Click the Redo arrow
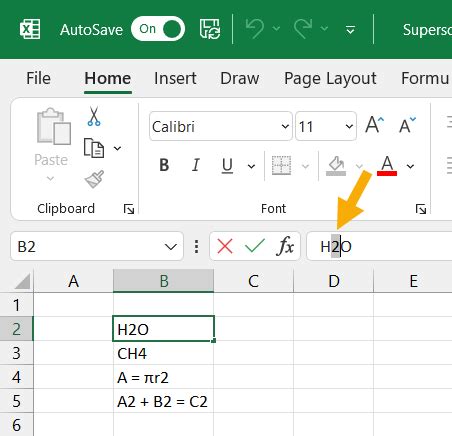The height and width of the screenshot is (436, 452). pyautogui.click(x=303, y=29)
